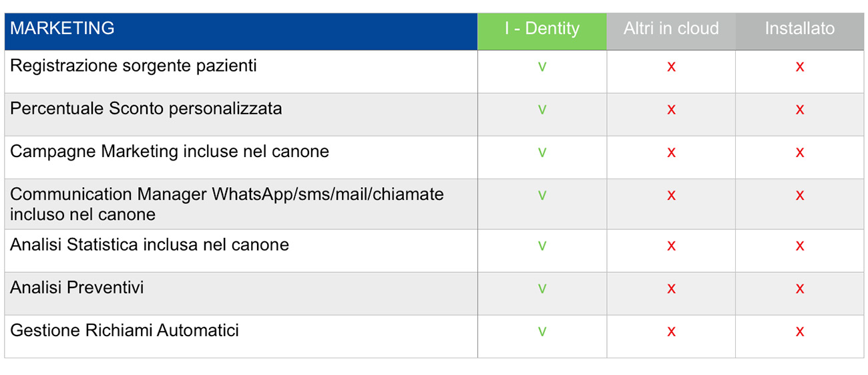Click Altri in cloud red X for Gestione Richiami

click(x=671, y=332)
